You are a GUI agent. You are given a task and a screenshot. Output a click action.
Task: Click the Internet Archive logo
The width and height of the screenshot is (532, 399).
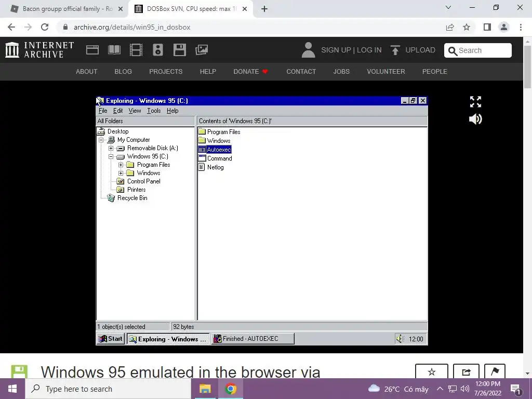pos(39,50)
